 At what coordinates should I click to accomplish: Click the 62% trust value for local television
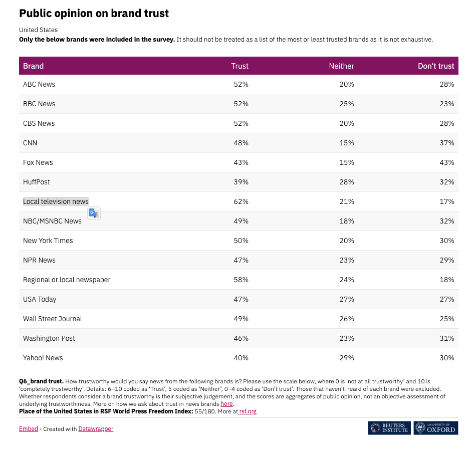click(241, 201)
